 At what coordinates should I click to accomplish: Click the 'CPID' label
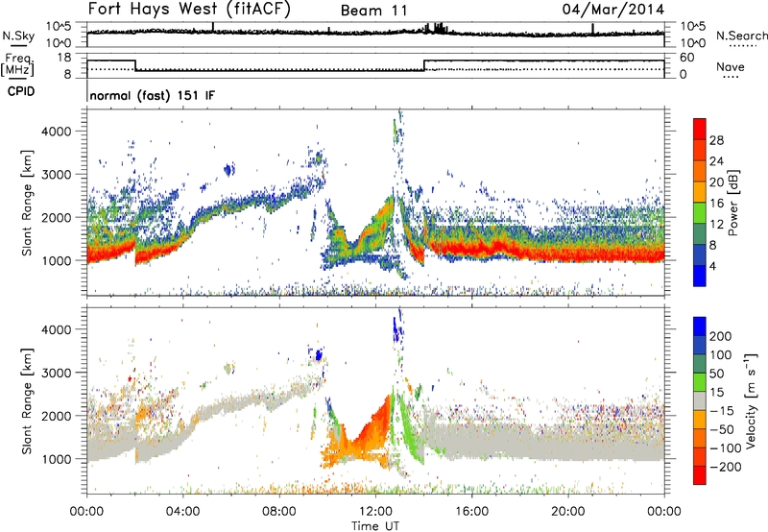pyautogui.click(x=21, y=91)
